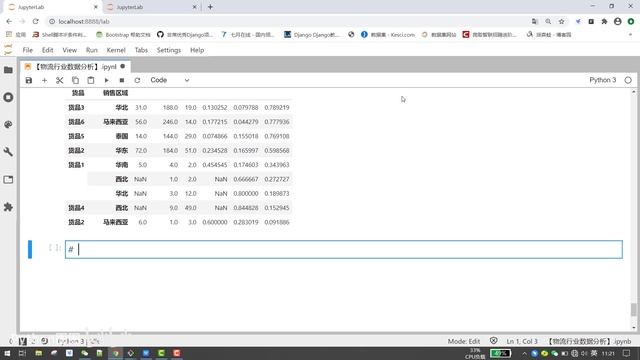Open the File Browser sidebar folder icon
The width and height of the screenshot is (640, 360).
tap(8, 70)
